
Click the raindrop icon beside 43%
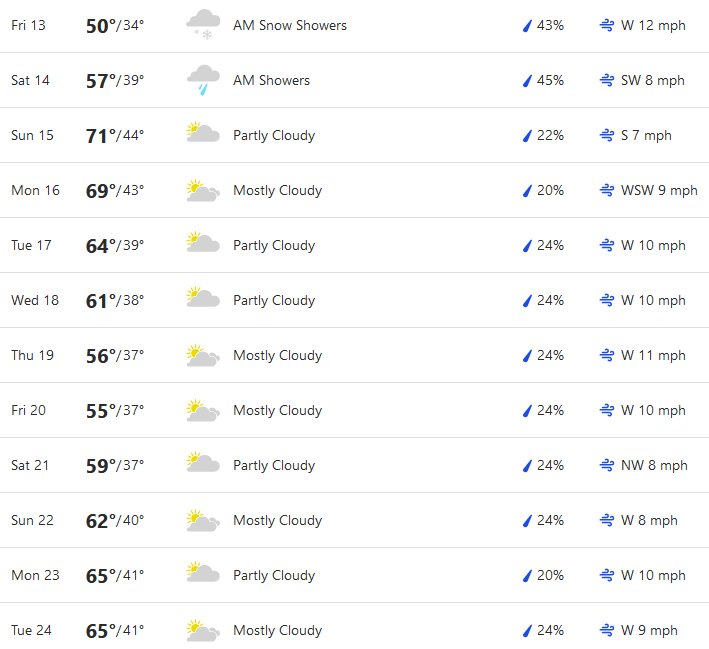(527, 25)
